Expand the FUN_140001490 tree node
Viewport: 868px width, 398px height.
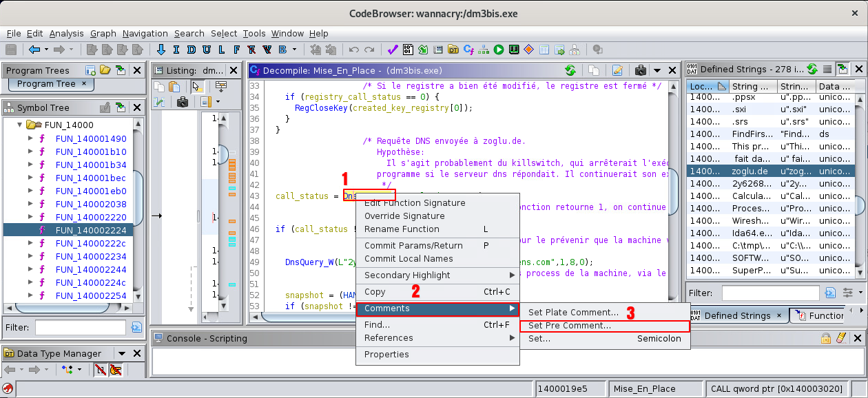[30, 138]
